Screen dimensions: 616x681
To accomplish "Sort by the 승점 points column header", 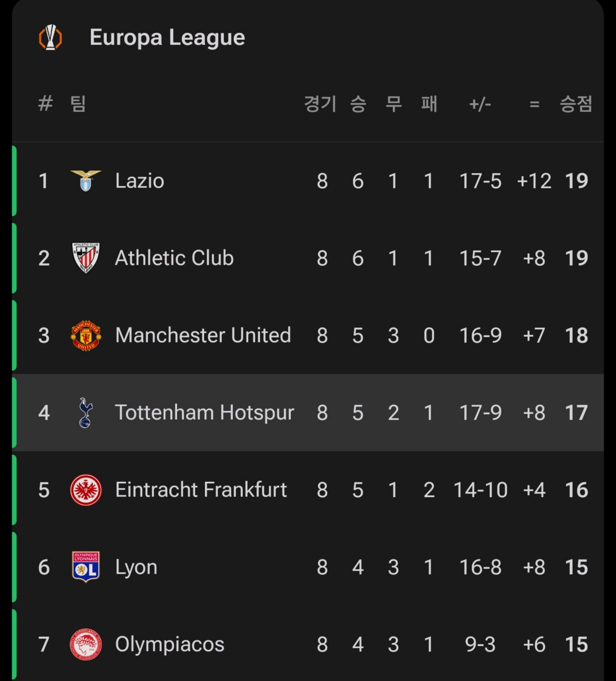I will [576, 104].
